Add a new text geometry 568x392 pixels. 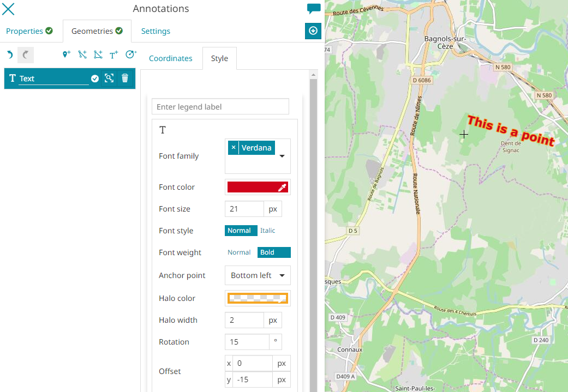[113, 55]
